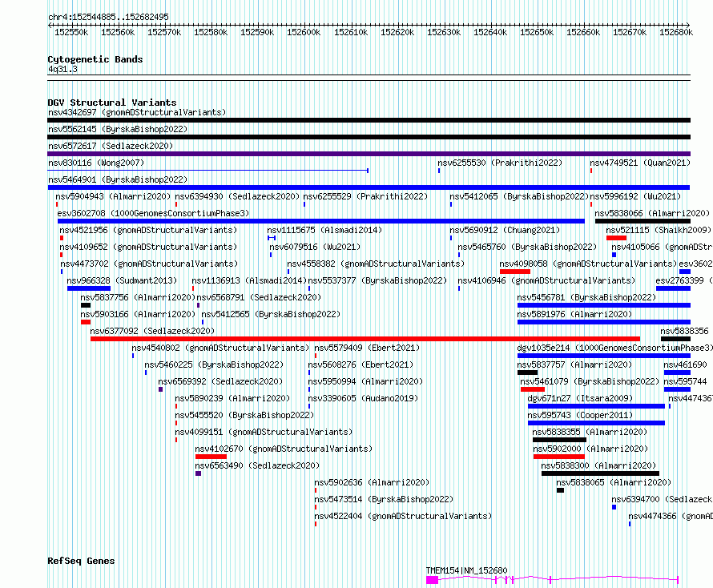Click the red nsv4102670 gnomAD variant bar
713x588 pixels.
(x=211, y=457)
